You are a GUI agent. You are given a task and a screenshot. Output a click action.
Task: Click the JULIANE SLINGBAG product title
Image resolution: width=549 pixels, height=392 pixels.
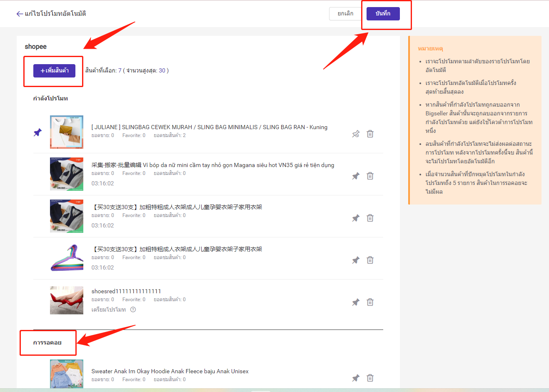(x=209, y=127)
